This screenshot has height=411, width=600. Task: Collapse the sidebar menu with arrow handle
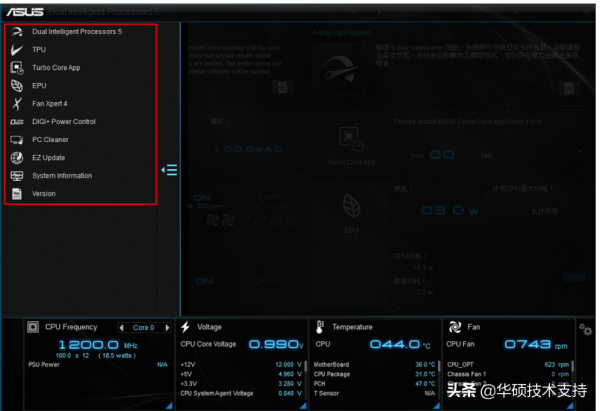170,170
